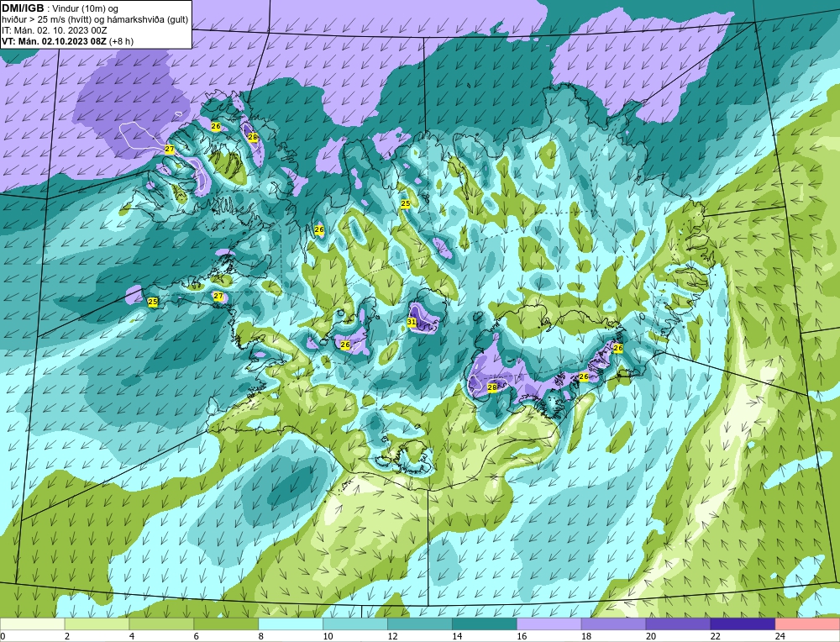Click the legend scale value 16
This screenshot has width=840, height=642.
(522, 636)
